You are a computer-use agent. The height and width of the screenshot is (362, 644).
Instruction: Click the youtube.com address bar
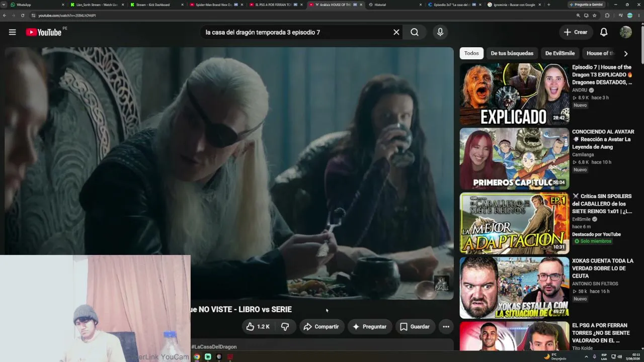click(x=302, y=16)
